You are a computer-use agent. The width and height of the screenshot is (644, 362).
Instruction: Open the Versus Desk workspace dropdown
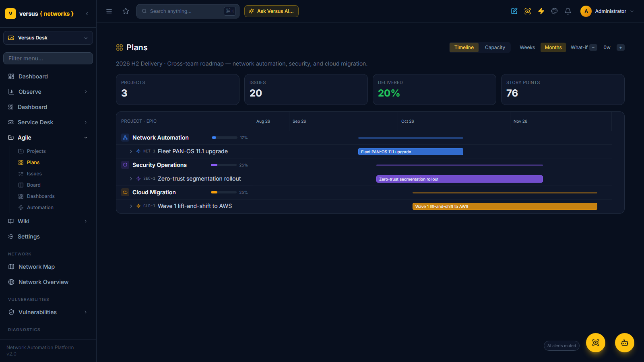pyautogui.click(x=48, y=38)
